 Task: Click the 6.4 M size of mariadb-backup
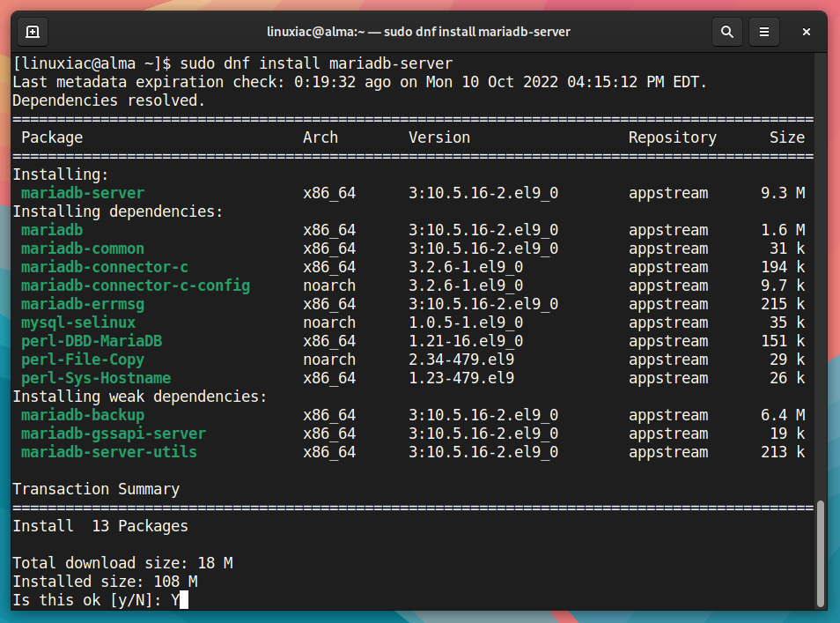point(783,415)
